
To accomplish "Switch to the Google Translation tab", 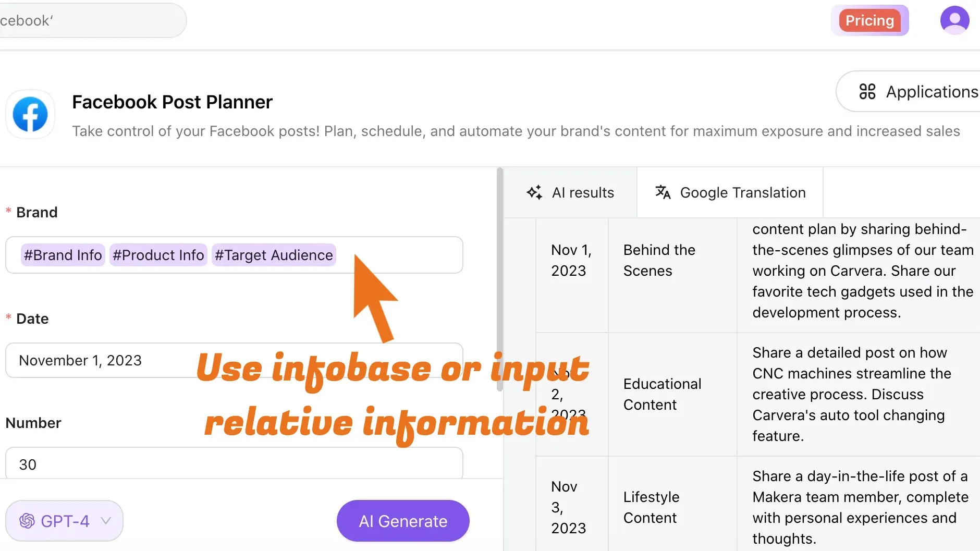I will (730, 192).
